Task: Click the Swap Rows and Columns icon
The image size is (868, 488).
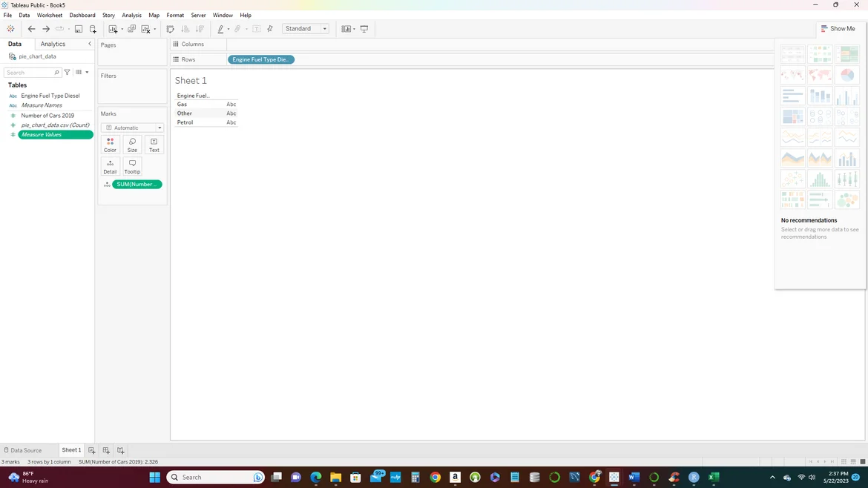Action: [170, 29]
